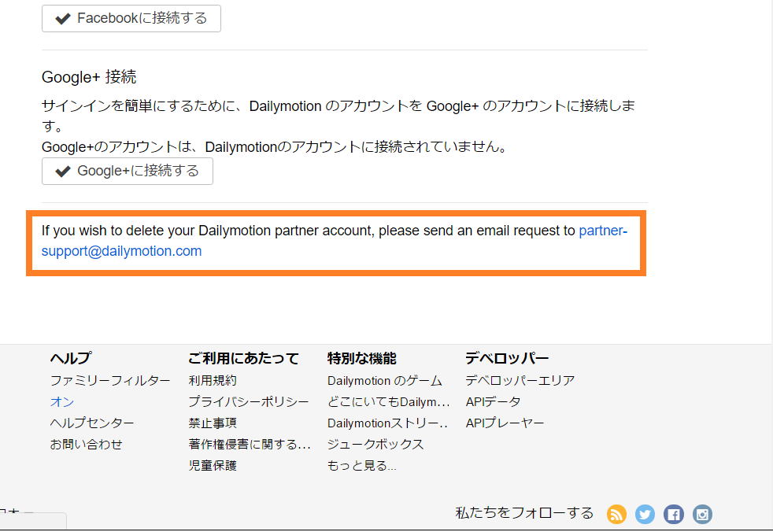
Task: Open the ファミリーフィルター link
Action: (x=110, y=381)
